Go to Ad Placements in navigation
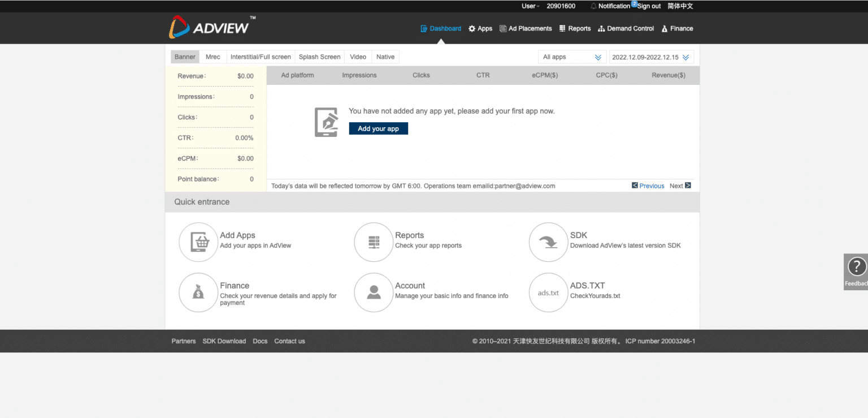 [x=526, y=29]
